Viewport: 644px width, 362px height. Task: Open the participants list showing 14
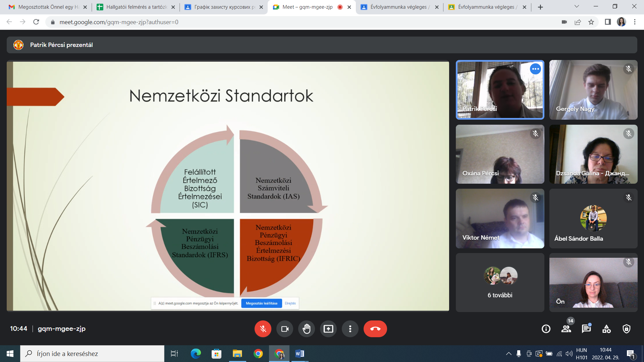566,329
